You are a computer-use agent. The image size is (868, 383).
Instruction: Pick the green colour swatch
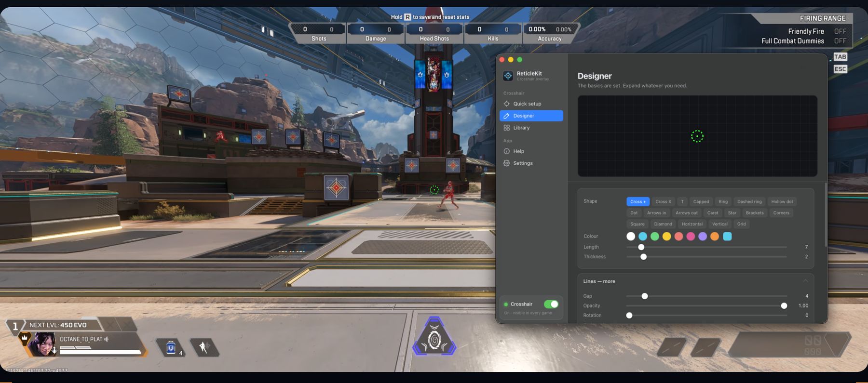[x=654, y=236]
